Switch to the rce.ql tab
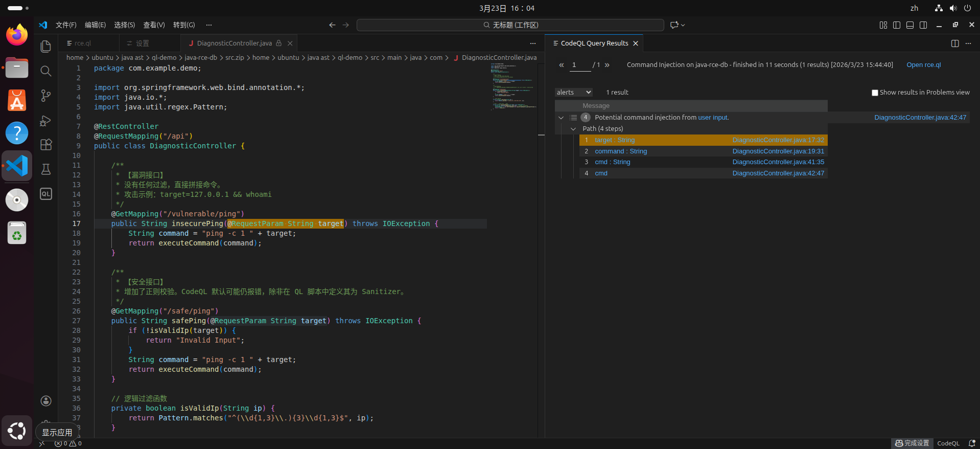980x449 pixels. (x=83, y=43)
